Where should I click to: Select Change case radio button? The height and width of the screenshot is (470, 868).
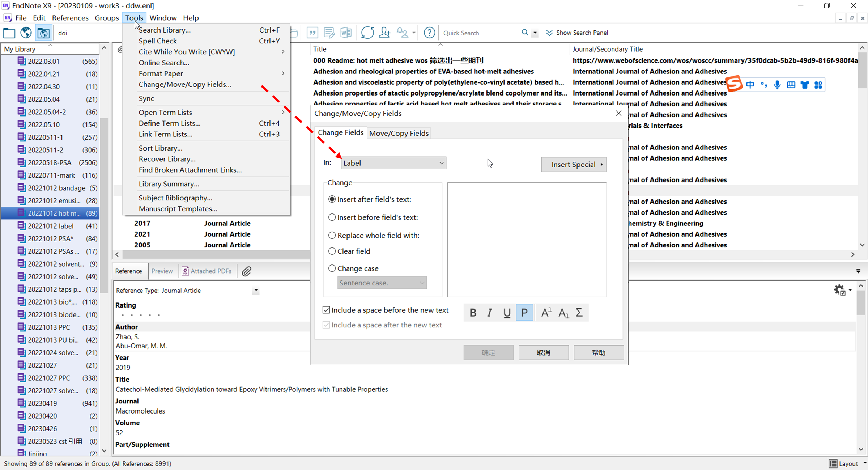point(332,268)
